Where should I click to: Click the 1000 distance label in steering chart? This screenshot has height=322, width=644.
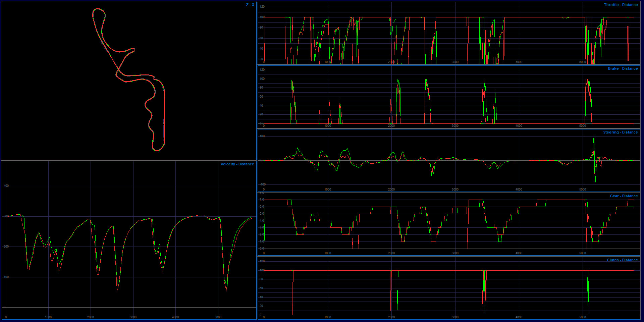[x=328, y=190]
